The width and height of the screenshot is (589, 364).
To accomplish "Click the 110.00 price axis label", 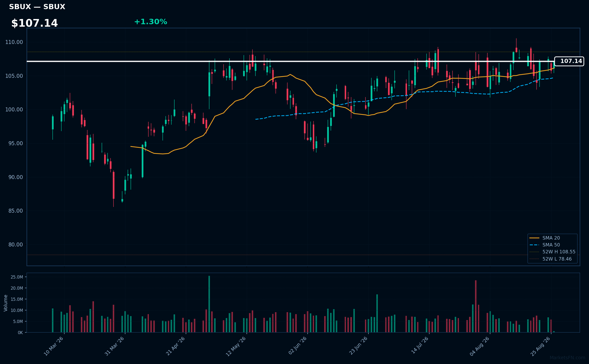I will pyautogui.click(x=14, y=42).
